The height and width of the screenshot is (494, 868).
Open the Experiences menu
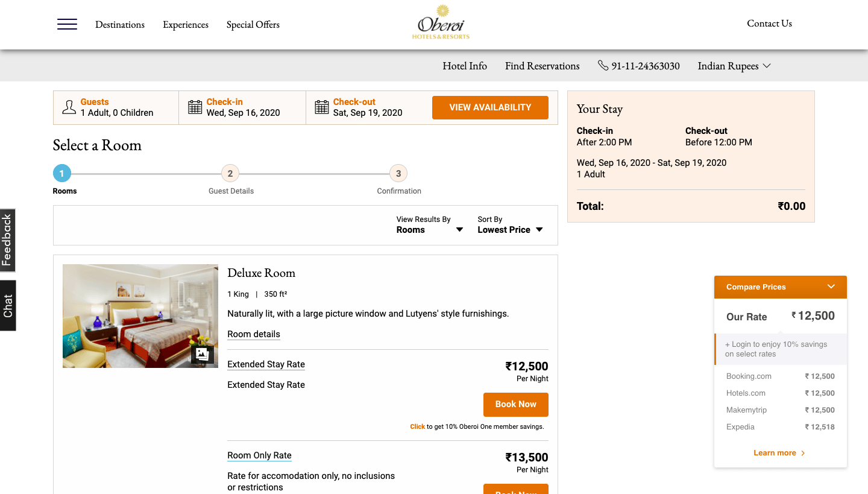coord(186,25)
